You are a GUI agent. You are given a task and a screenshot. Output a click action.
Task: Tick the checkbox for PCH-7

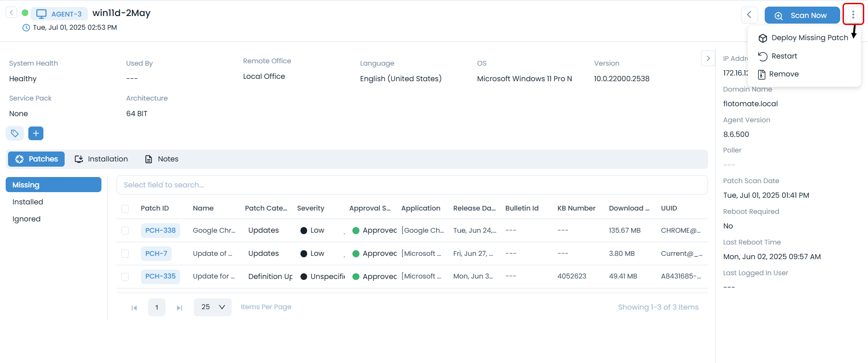pyautogui.click(x=125, y=253)
